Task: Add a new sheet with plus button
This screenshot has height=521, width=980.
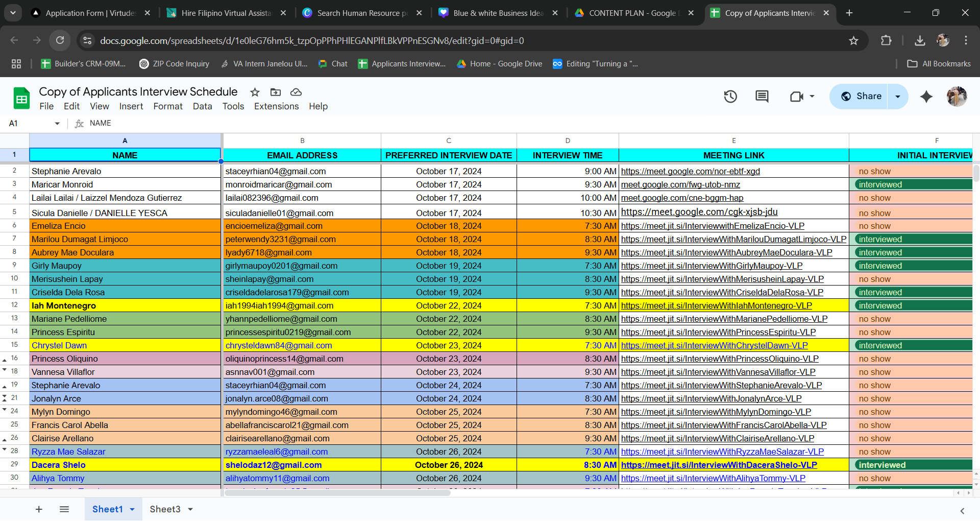Action: [x=39, y=509]
